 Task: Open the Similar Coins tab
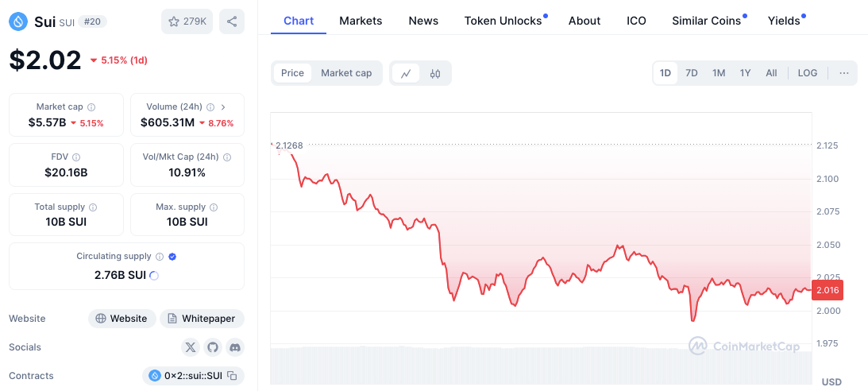(706, 21)
